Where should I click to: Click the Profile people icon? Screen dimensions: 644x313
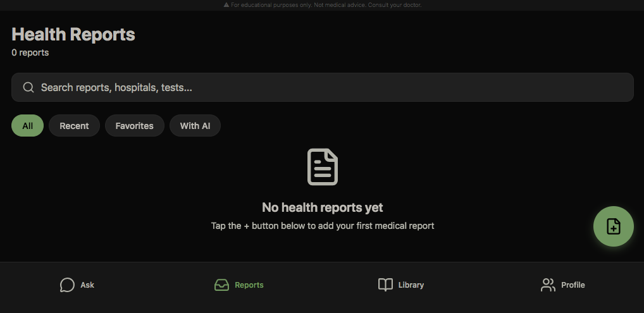548,285
